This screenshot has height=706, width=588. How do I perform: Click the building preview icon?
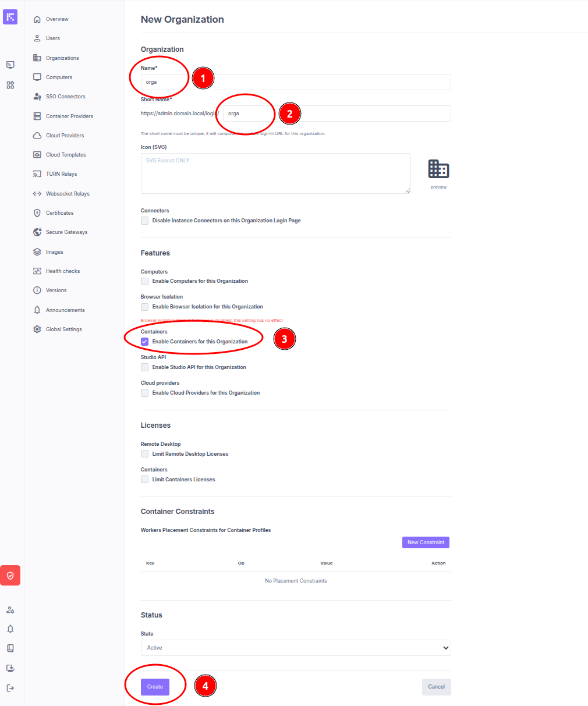point(438,169)
